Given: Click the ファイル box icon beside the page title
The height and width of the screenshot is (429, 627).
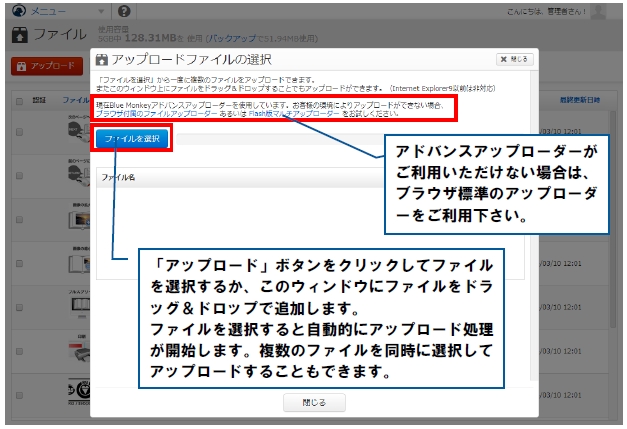Looking at the screenshot, I should point(20,35).
